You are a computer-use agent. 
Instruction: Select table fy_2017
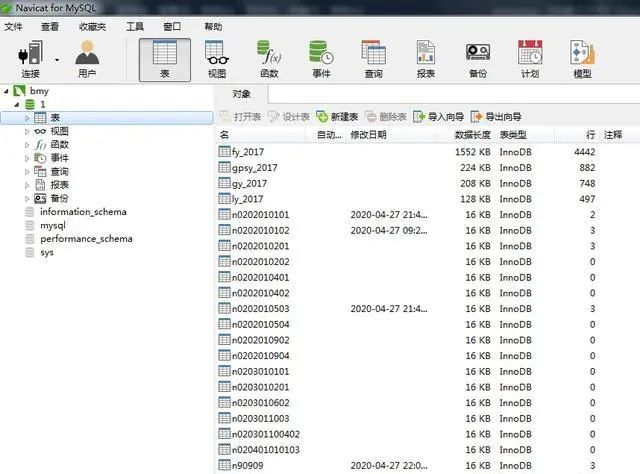(248, 152)
